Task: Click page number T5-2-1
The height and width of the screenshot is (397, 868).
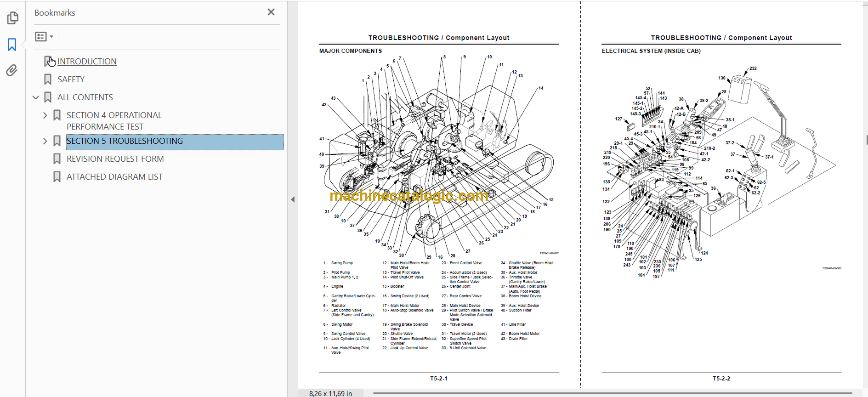Action: 439,379
